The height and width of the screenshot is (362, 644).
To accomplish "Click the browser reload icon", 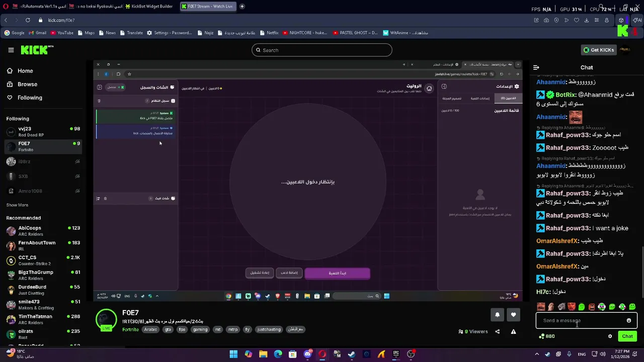I will [x=27, y=20].
